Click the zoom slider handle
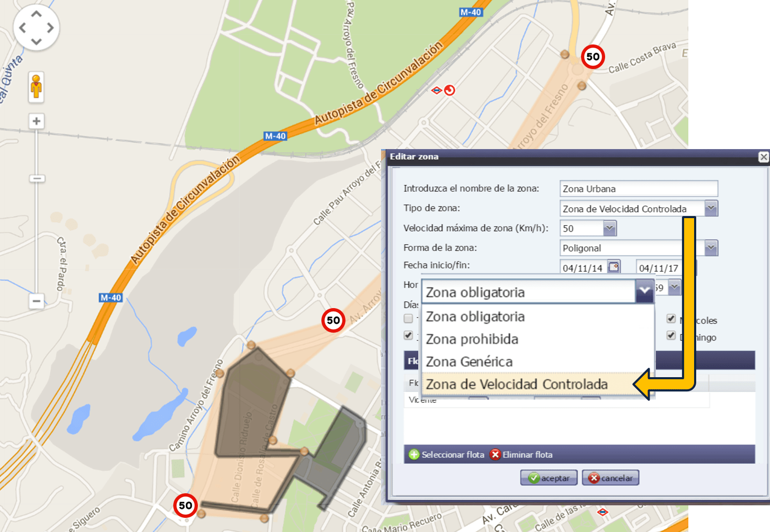Viewport: 770px width, 532px height. coord(37,178)
